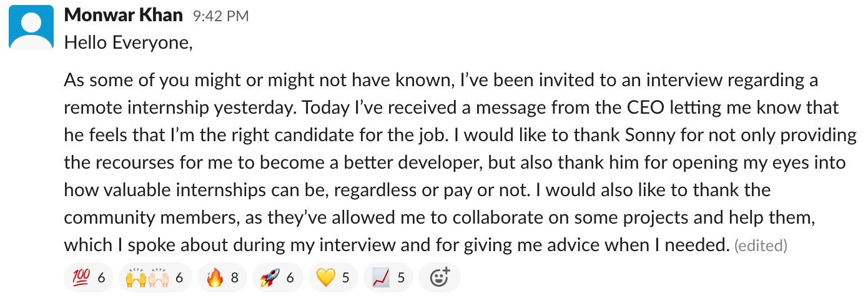Screen dimensions: 868x298
Task: Click the phrase "remote internship" in the message
Action: (143, 107)
